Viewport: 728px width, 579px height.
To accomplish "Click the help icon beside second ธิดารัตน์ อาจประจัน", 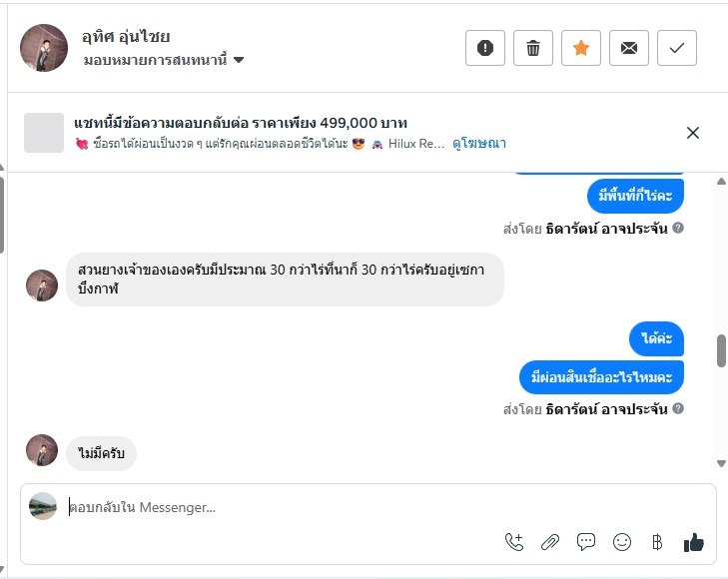I will [x=678, y=409].
